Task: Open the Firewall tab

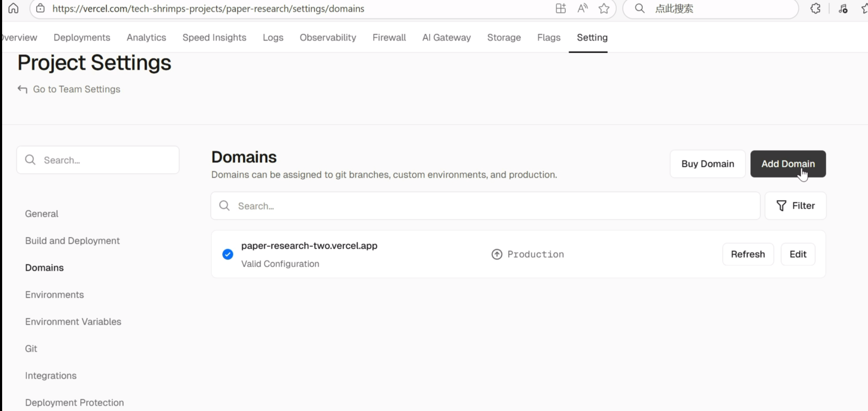Action: (389, 38)
